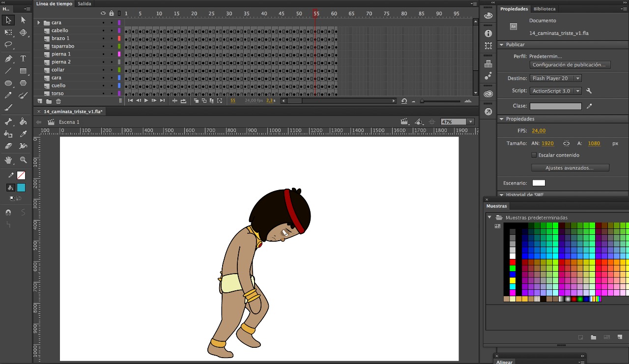Expand the cara layer folder
Viewport: 629px width, 364px height.
(39, 23)
